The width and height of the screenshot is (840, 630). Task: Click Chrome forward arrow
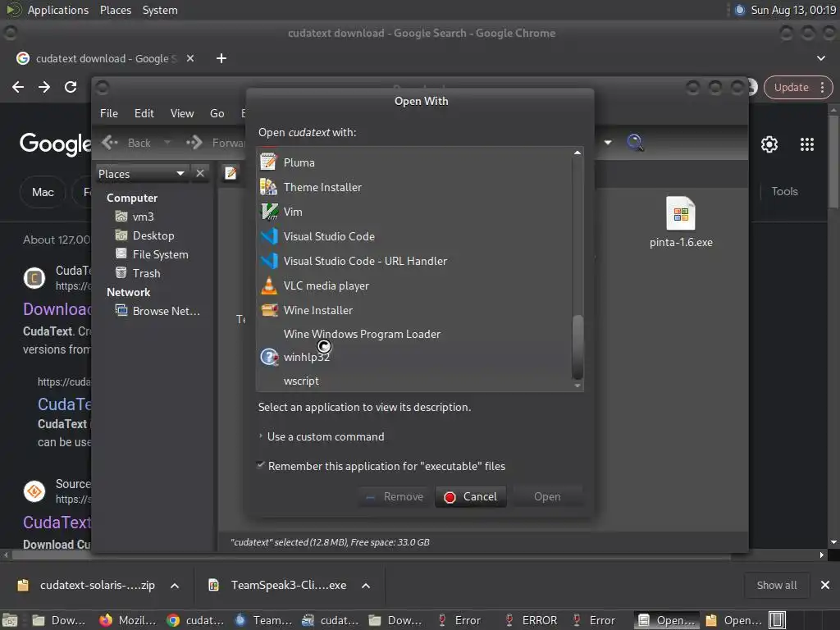(44, 87)
